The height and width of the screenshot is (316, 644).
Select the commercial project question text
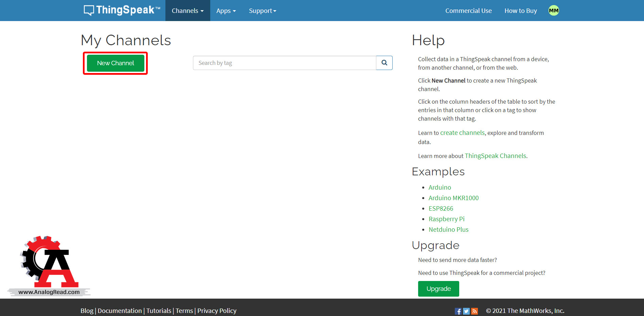[x=482, y=273]
